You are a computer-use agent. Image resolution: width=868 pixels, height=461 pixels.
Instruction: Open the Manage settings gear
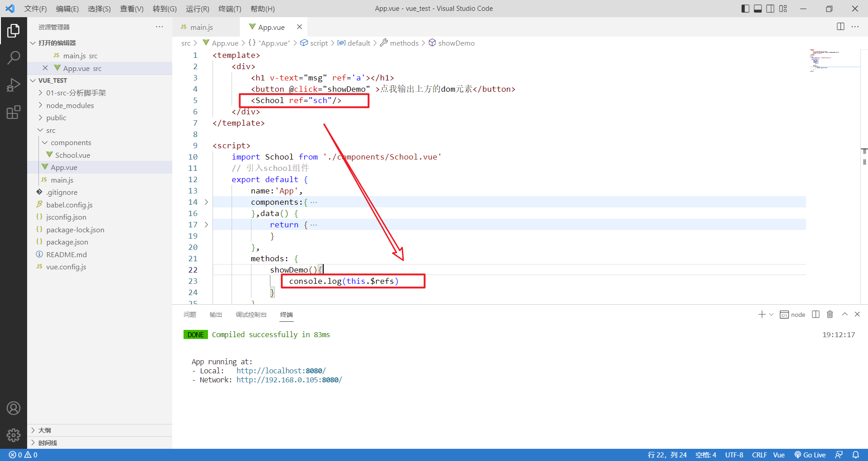[x=14, y=435]
